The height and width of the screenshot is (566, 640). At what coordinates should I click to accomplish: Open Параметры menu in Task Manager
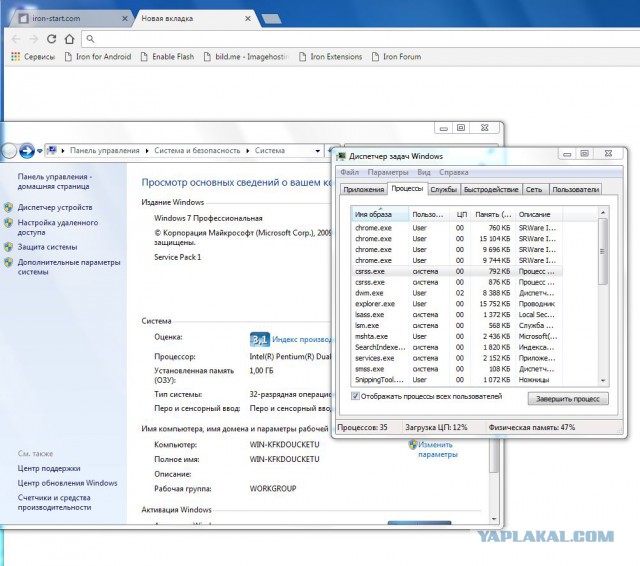pos(388,172)
